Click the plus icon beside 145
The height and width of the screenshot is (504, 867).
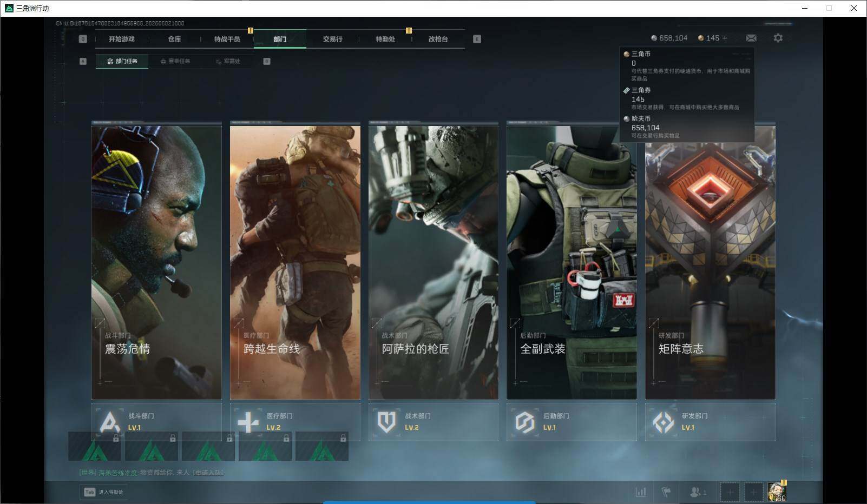pos(725,38)
